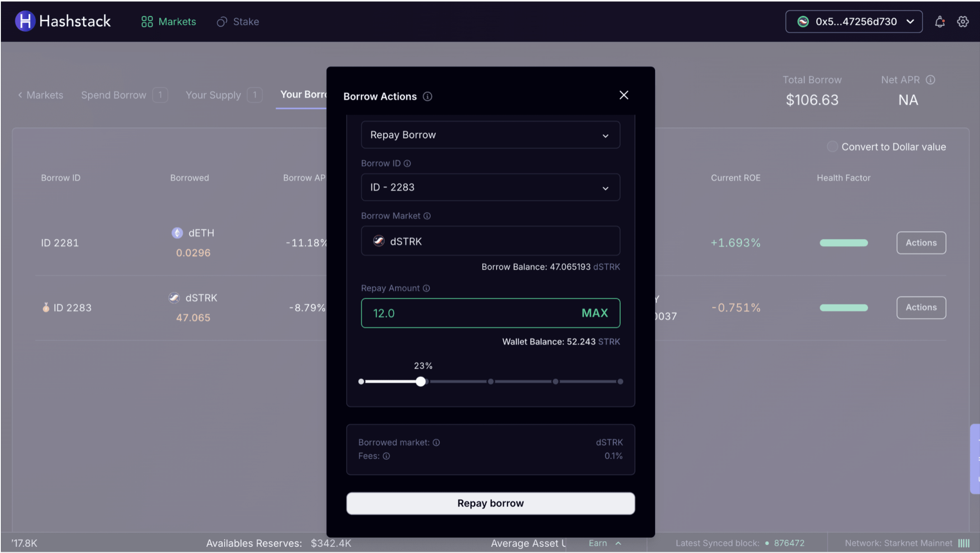Screen dimensions: 980x553
Task: Click MAX in the repay amount field
Action: (x=594, y=313)
